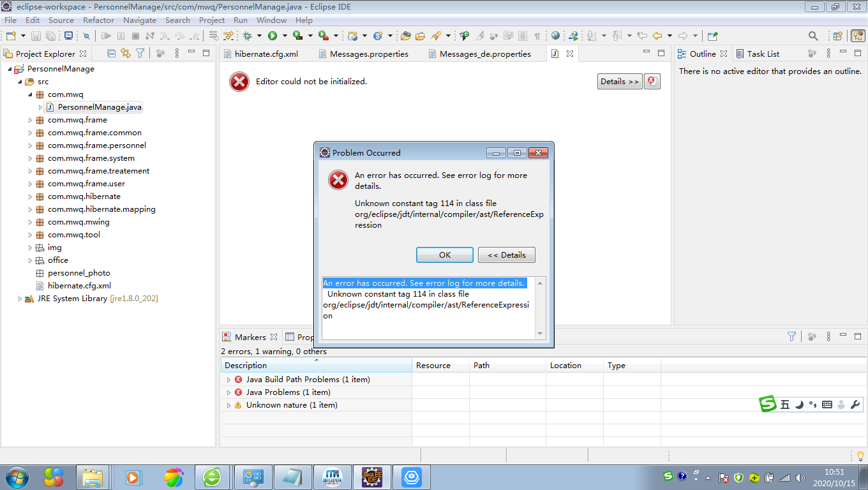Expand Java Build Path Problems row
The width and height of the screenshot is (868, 490).
tap(228, 380)
